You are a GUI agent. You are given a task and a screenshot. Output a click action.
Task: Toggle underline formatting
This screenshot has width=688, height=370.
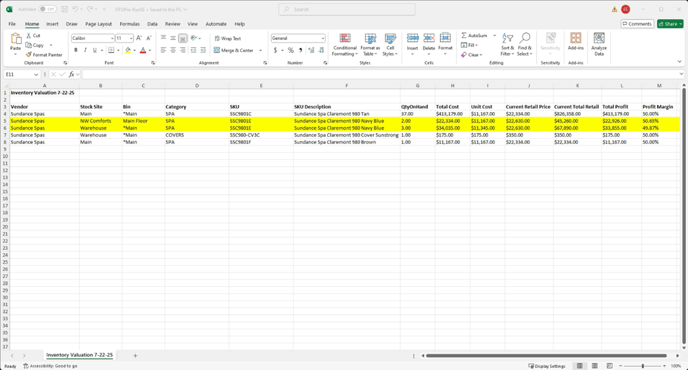click(x=94, y=50)
